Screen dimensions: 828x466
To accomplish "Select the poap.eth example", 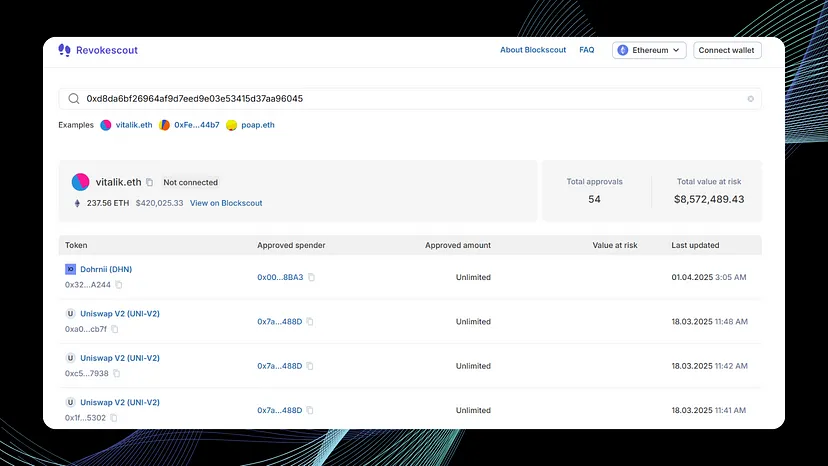I will (258, 125).
